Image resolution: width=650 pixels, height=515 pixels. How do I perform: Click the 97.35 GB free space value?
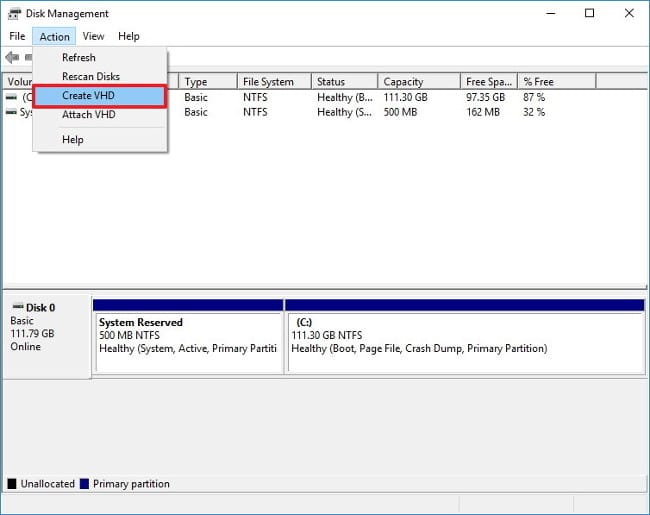click(x=485, y=97)
